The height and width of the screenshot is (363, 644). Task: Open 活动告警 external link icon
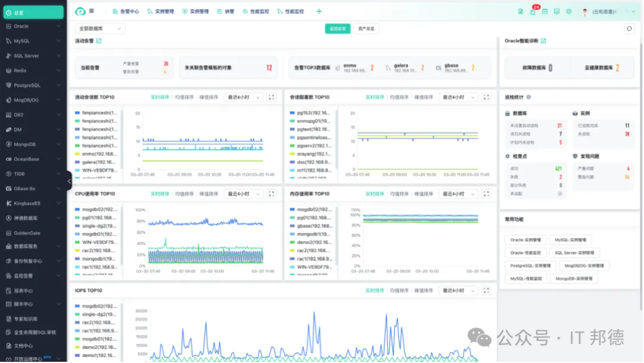pos(98,41)
